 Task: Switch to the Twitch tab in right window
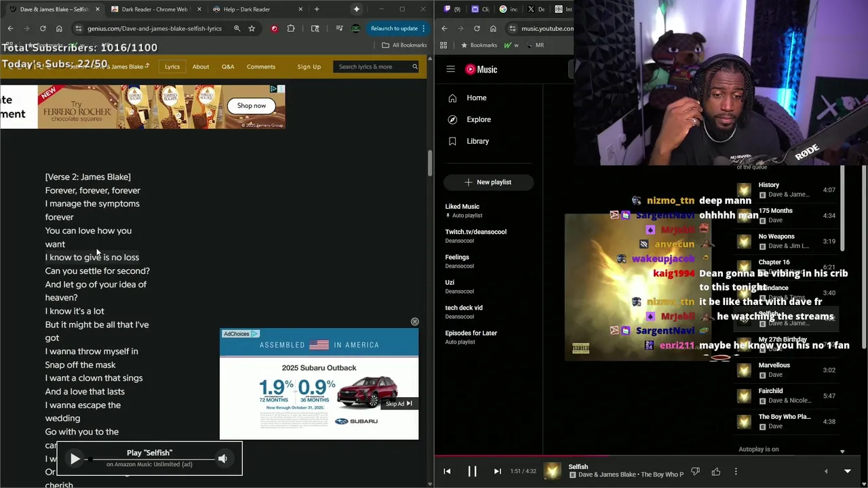pyautogui.click(x=450, y=9)
